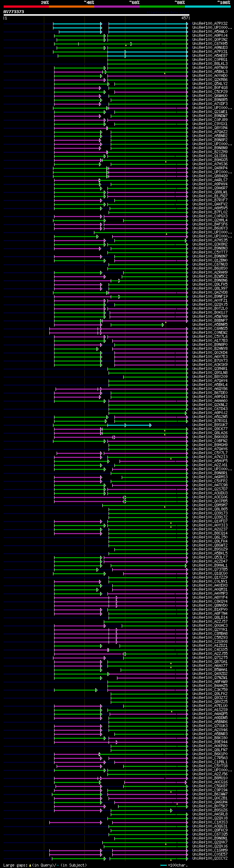Open hit UniRef100_Q884Q9
Image resolution: width=234 pixels, height=868 pixels.
[x=210, y=176]
